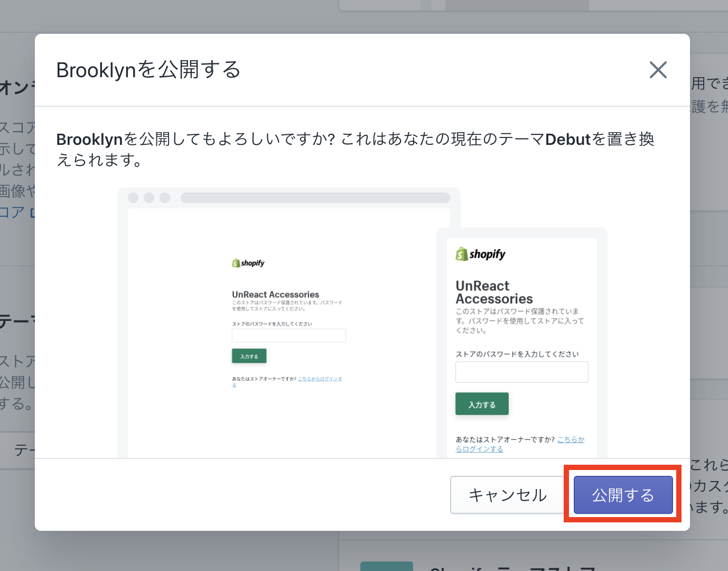Click the bold Debut theme name

click(x=567, y=140)
